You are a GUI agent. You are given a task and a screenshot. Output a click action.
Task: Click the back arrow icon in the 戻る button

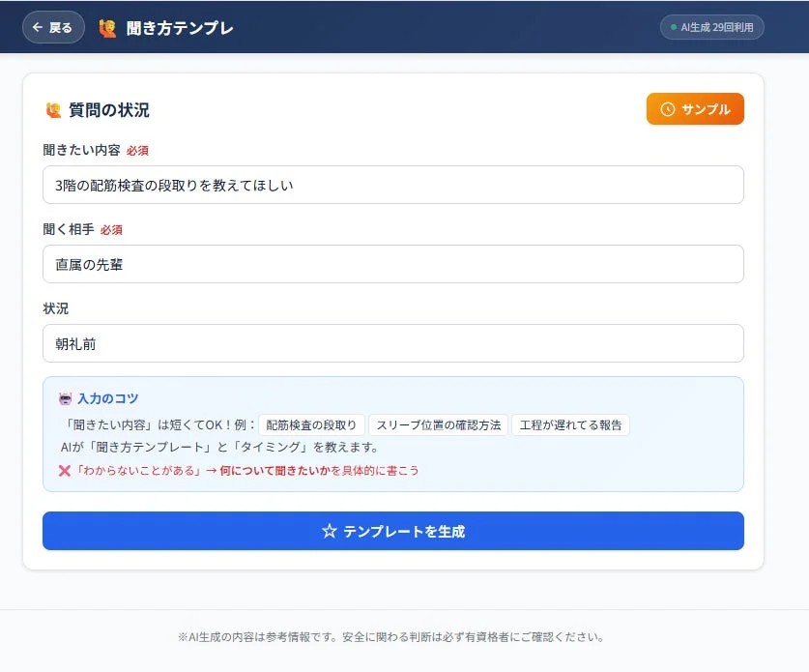point(39,28)
